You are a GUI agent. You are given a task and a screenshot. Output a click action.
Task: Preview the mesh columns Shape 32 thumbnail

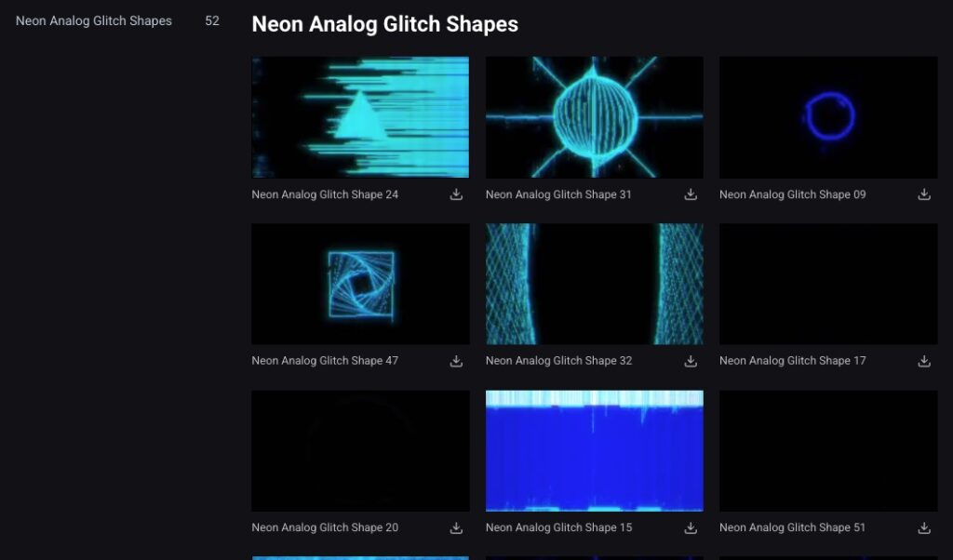[x=594, y=284]
